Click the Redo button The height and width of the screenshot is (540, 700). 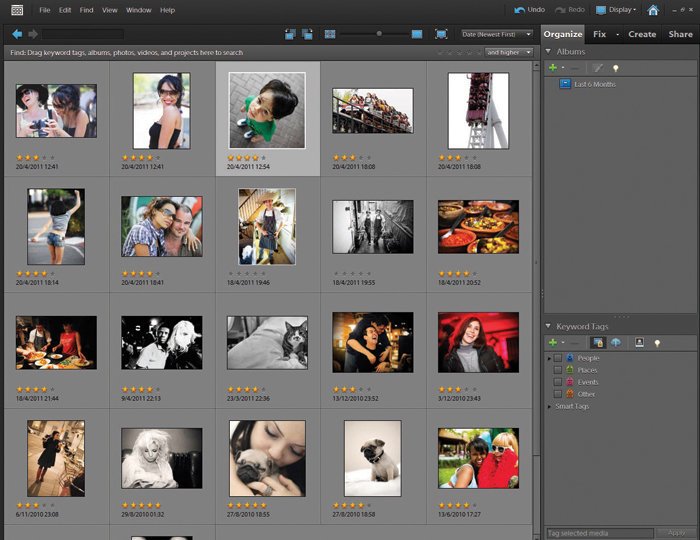pos(570,10)
